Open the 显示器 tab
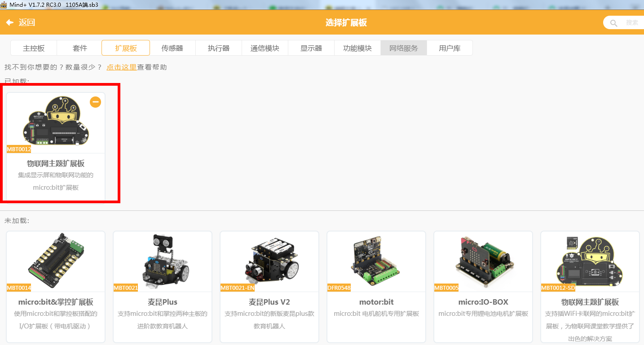Image resolution: width=644 pixels, height=345 pixels. 311,48
